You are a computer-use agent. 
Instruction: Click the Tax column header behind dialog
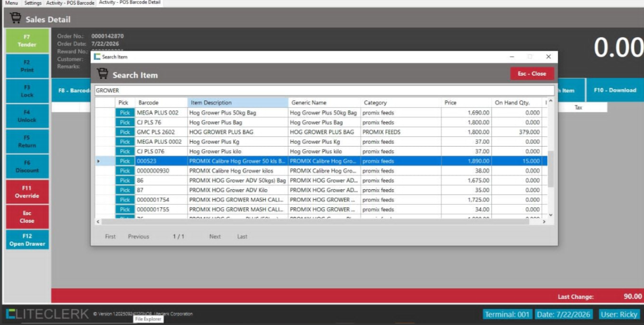[x=578, y=107]
